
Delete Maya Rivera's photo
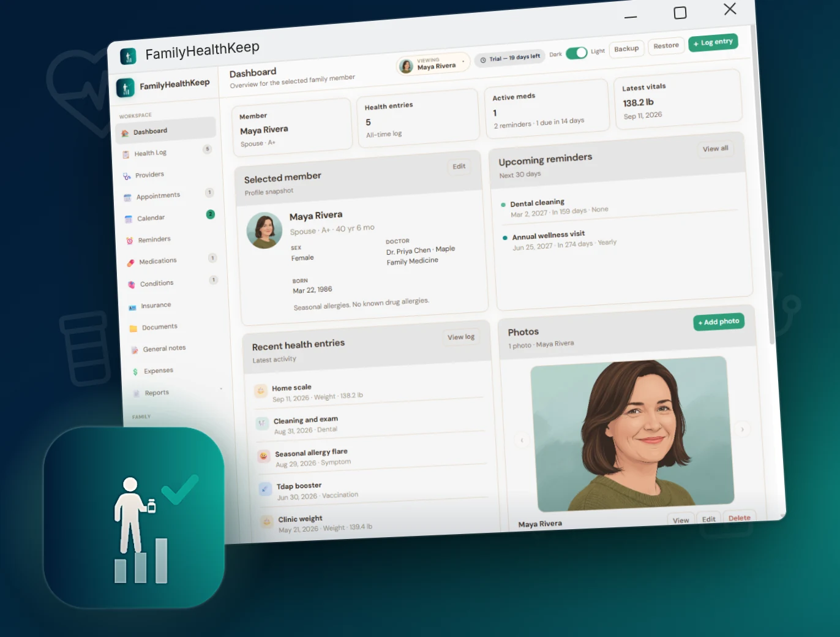point(740,518)
